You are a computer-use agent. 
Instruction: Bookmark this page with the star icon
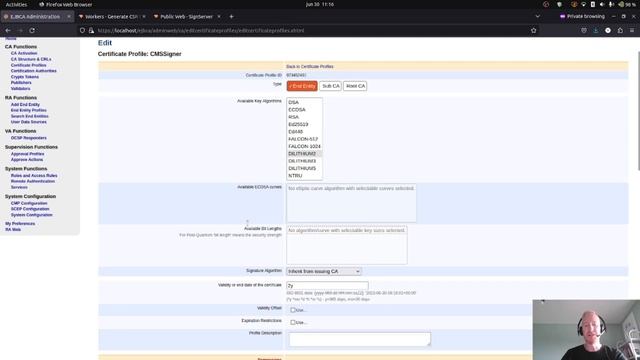pyautogui.click(x=533, y=31)
